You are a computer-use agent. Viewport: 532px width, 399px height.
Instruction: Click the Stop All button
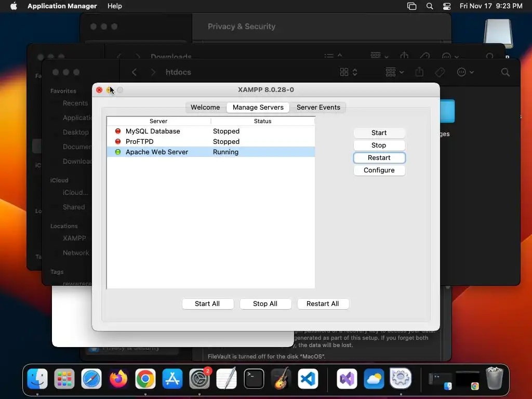pos(265,303)
